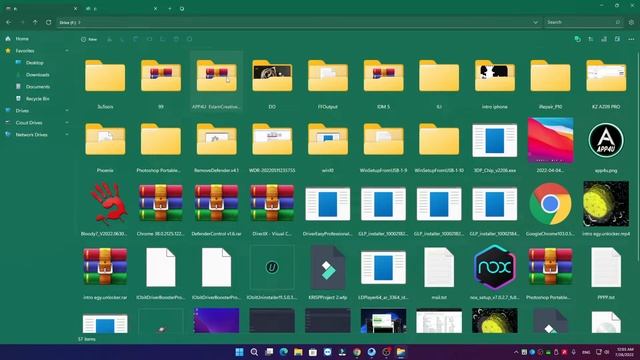The image size is (640, 360).
Task: Toggle the preview pane icon
Action: pyautogui.click(x=617, y=39)
